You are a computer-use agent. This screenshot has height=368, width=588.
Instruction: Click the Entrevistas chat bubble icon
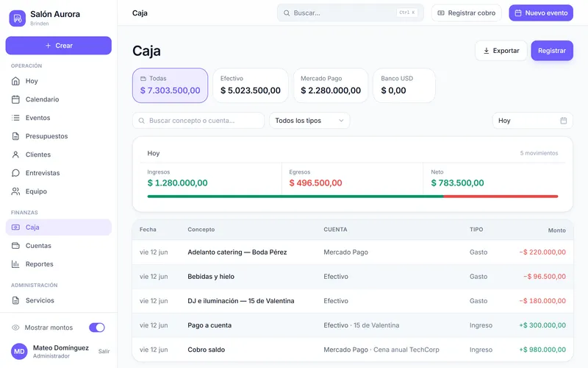15,173
